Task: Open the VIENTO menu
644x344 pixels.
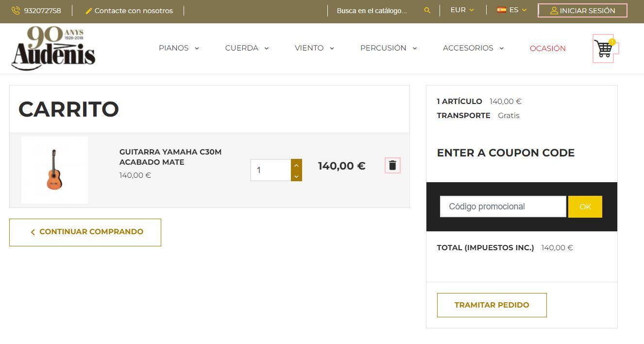Action: (309, 48)
